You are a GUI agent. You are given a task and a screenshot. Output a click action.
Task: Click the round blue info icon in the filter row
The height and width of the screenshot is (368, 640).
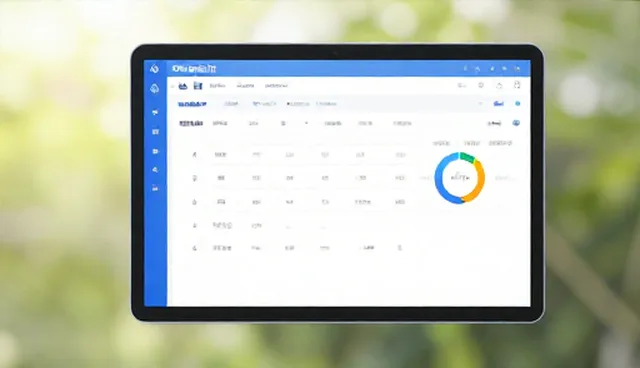point(518,104)
